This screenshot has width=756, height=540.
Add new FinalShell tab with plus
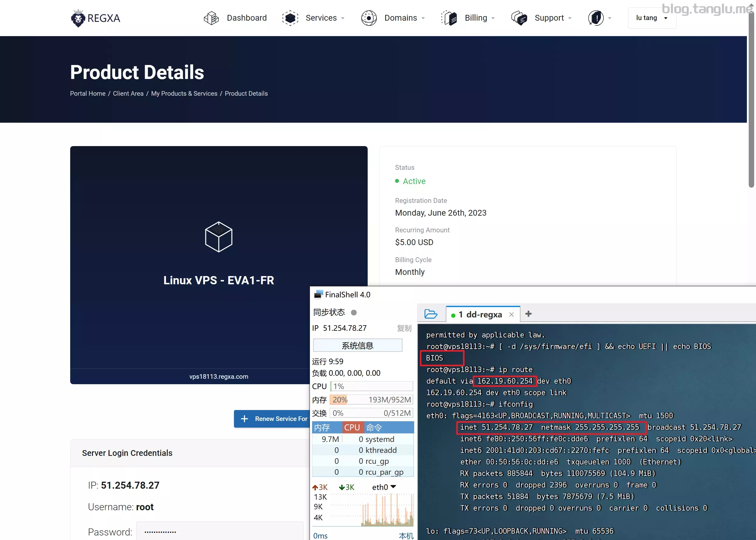point(528,314)
